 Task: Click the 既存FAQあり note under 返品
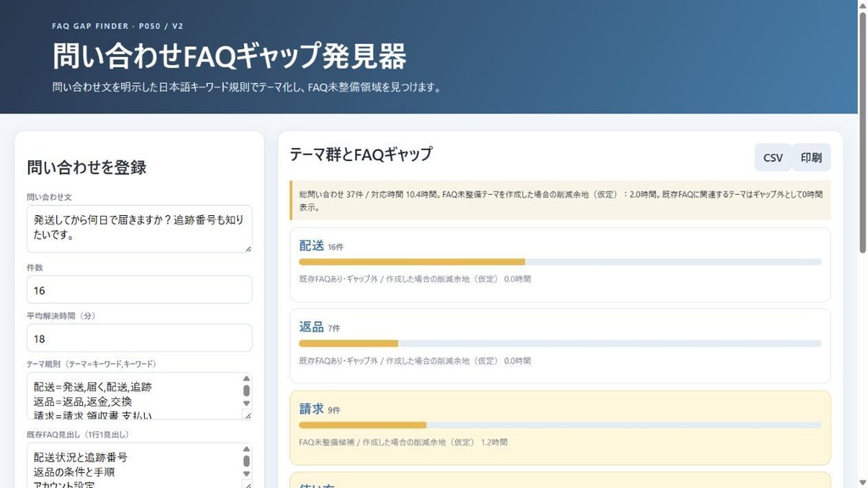(x=415, y=361)
